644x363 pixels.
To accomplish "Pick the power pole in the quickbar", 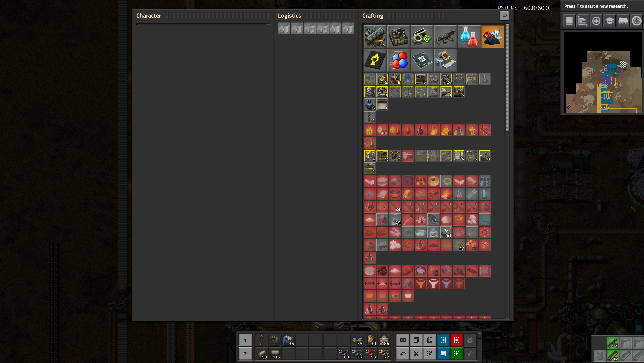I will 261,340.
